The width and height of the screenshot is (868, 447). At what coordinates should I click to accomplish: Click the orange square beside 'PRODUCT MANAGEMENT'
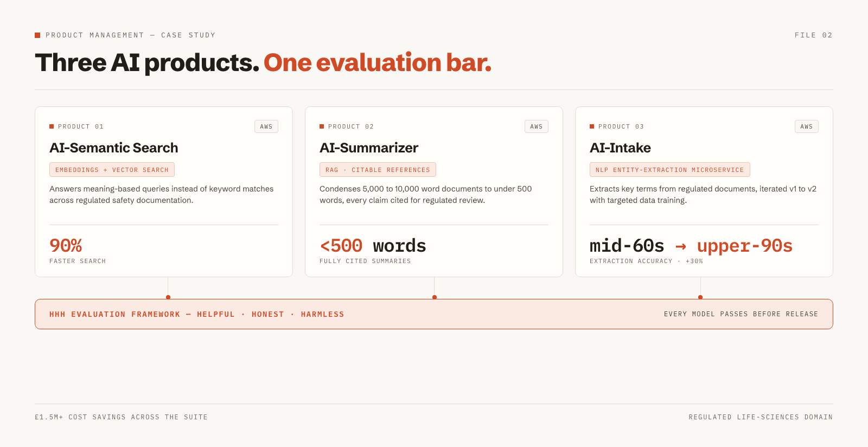[37, 35]
